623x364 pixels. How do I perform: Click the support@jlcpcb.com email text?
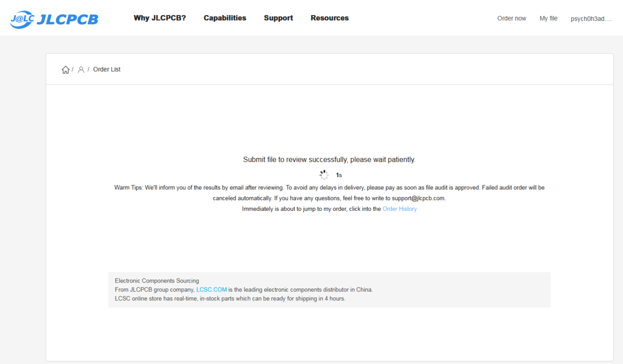[418, 198]
